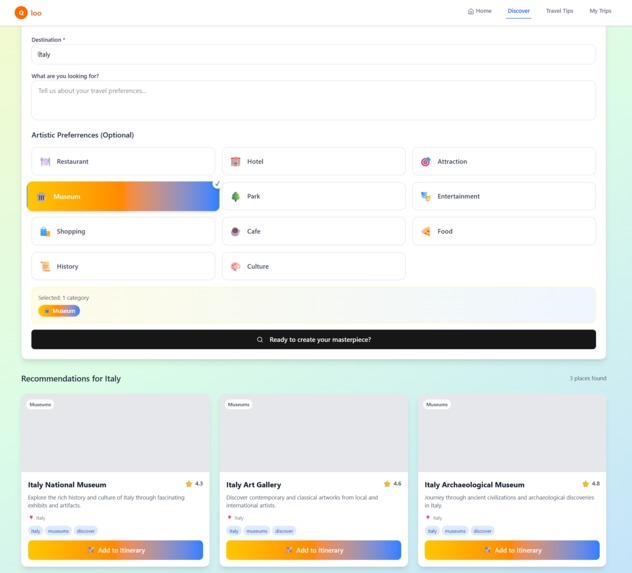Click museums tag on Italy National Museum card

58,531
